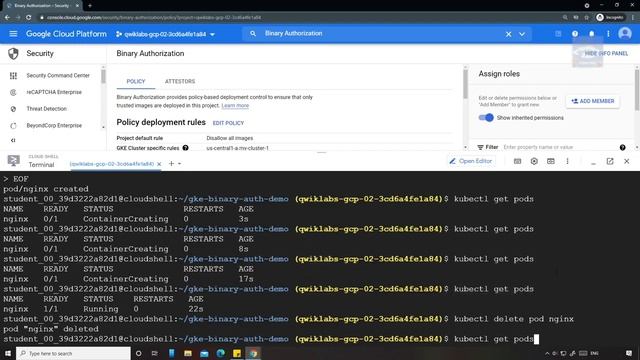This screenshot has width=640, height=360.
Task: Open Cloud Shell more options menu
Action: point(567,161)
